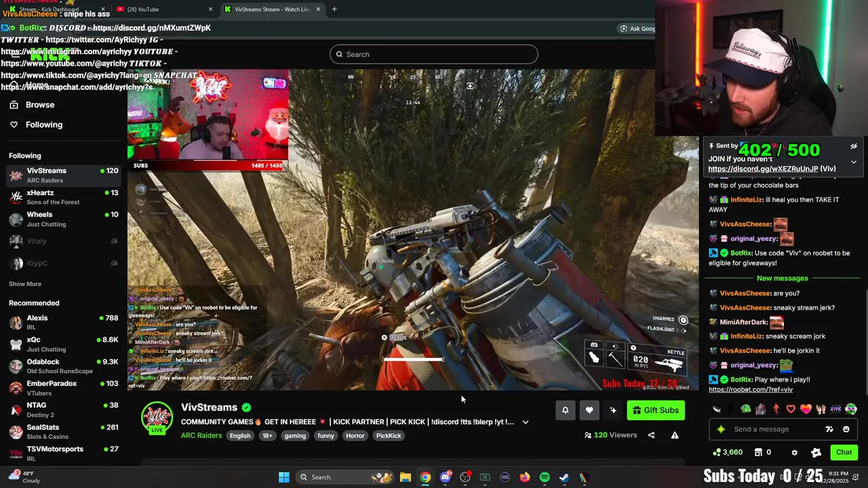Viewport: 868px width, 488px height.
Task: Toggle stream notifications bell button
Action: pos(565,410)
